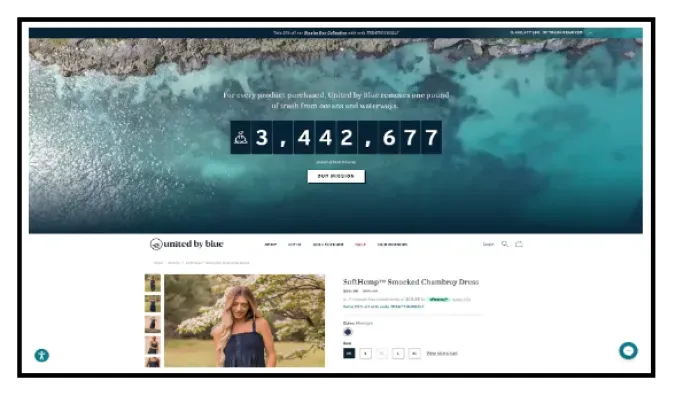Screen dimensions: 673x395
Task: Click the 3,442,677 pounds counter
Action: [336, 137]
